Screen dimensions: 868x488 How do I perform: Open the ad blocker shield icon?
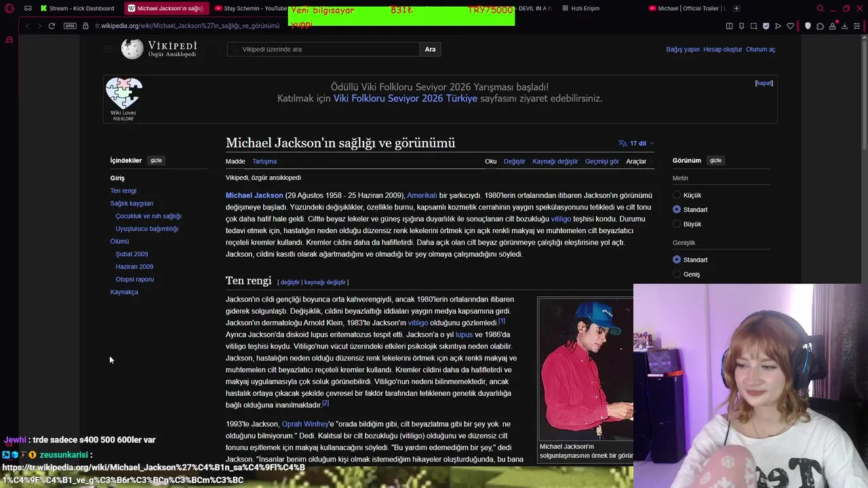point(766,26)
